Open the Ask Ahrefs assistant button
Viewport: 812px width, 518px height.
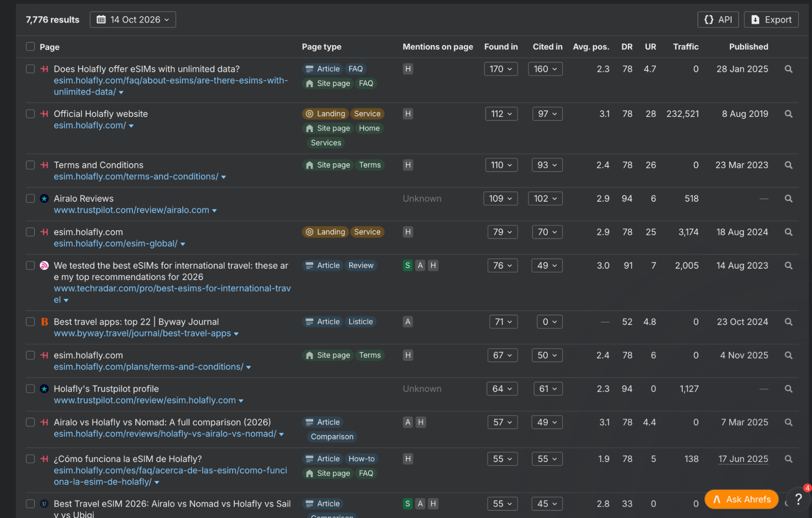[742, 499]
